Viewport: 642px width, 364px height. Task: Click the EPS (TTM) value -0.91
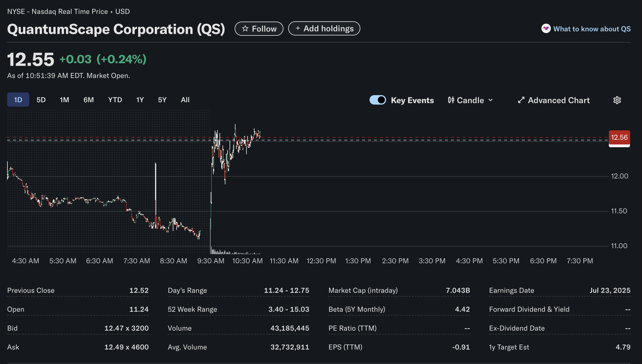(461, 347)
